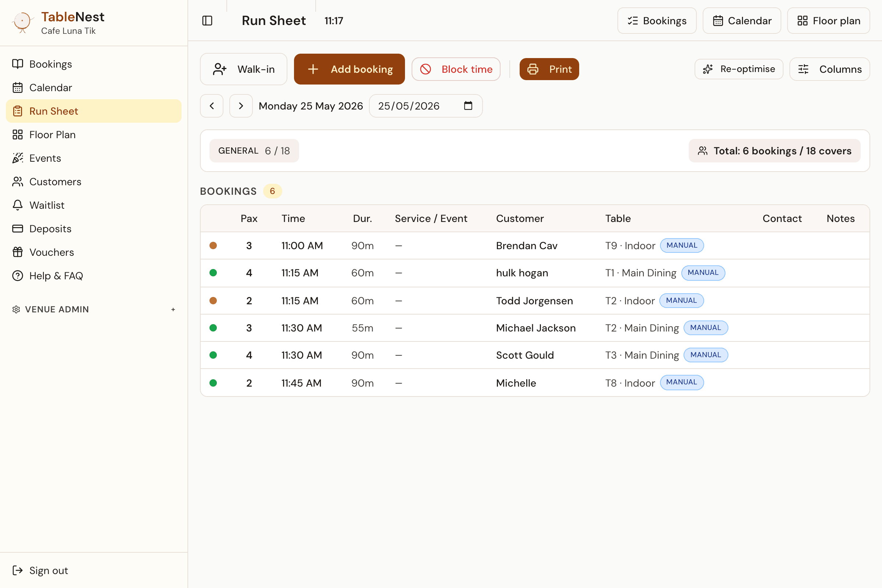Click the 11:45 AM time cell
Viewport: 882px width, 588px height.
(x=301, y=383)
